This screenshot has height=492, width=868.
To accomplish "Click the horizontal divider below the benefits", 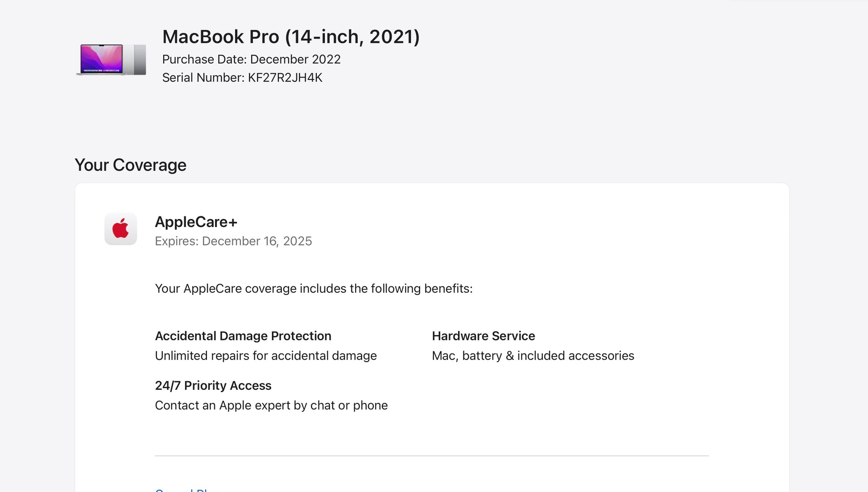I will tap(431, 456).
